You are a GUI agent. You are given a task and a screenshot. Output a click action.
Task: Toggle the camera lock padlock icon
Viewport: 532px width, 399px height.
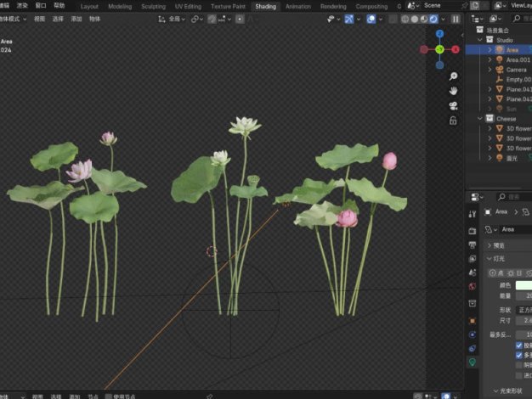[x=455, y=121]
